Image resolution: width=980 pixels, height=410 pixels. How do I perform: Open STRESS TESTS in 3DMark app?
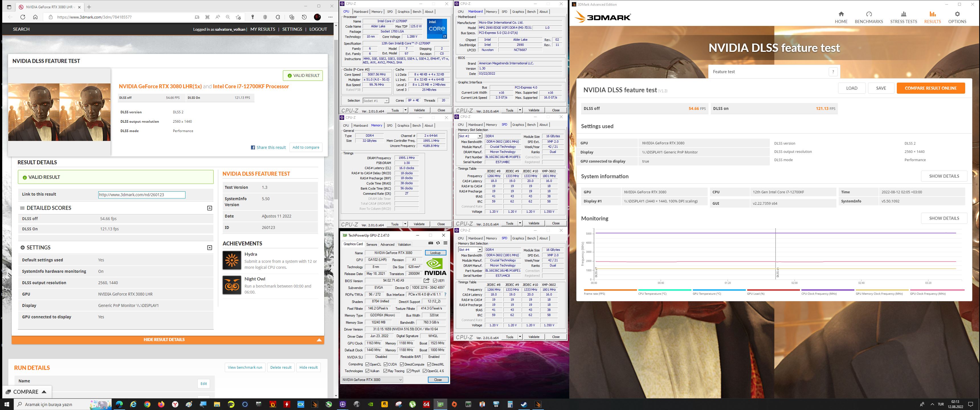point(903,17)
